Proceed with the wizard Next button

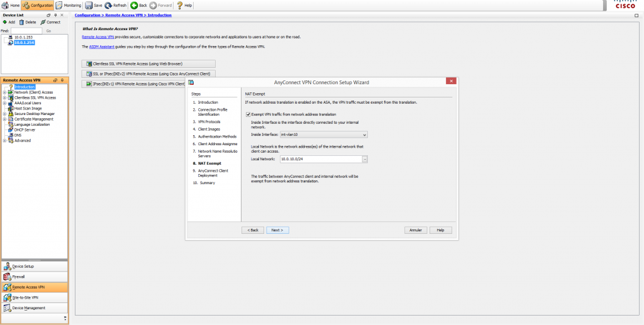click(x=277, y=230)
